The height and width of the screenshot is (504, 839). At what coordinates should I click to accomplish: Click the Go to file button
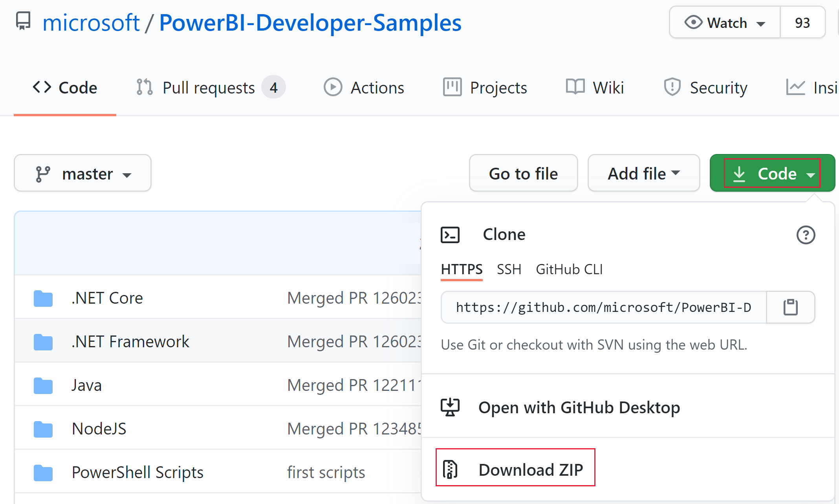pyautogui.click(x=523, y=174)
